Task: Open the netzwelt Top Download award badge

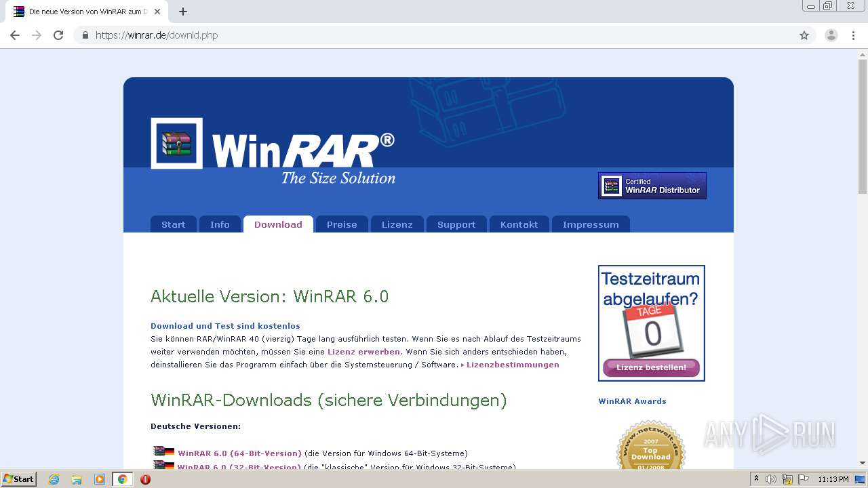Action: coord(651,445)
